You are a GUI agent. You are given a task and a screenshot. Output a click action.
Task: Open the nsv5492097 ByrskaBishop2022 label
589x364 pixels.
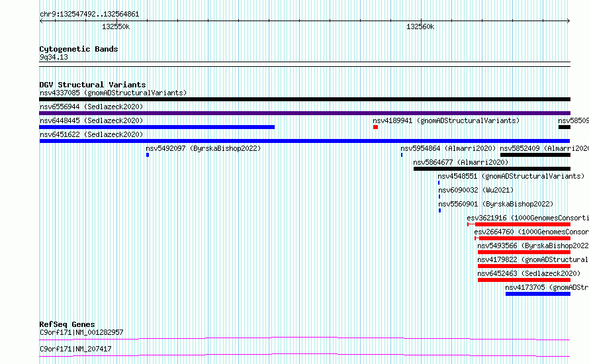(203, 148)
